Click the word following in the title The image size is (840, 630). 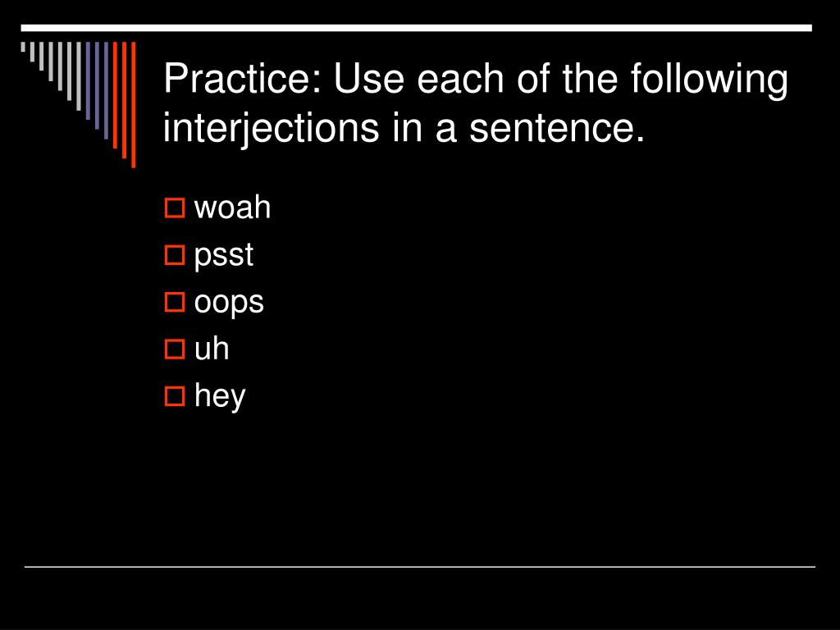[709, 80]
